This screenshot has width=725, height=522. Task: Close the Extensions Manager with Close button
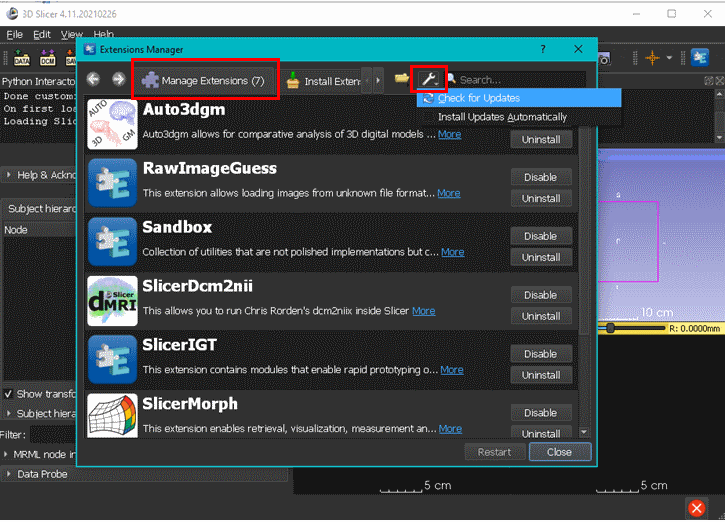pyautogui.click(x=560, y=452)
